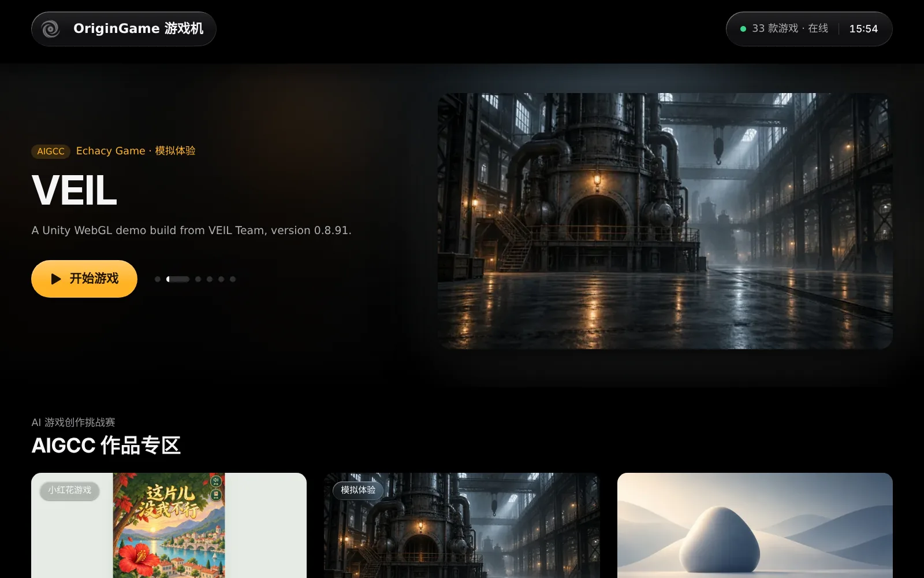Click the 小红花游戏 tag on the first card
Viewport: 924px width, 578px height.
point(70,490)
